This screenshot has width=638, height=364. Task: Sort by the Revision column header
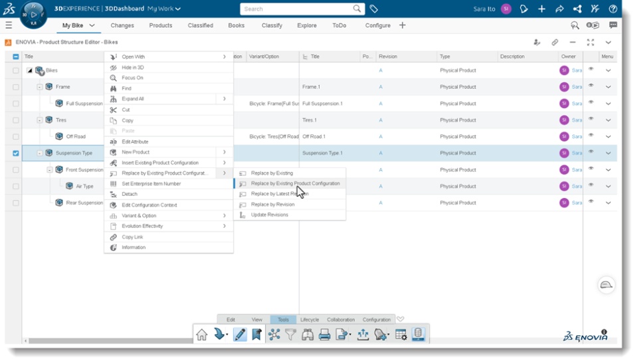click(387, 56)
